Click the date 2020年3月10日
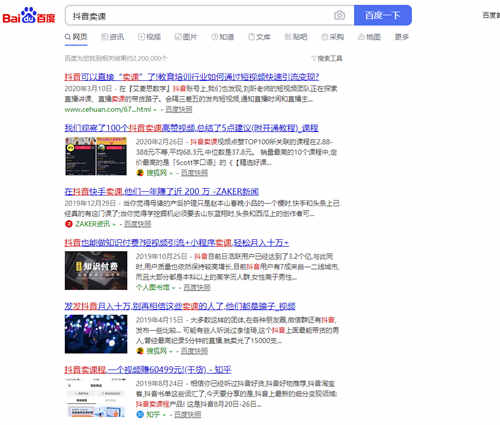500x425 pixels. point(88,89)
